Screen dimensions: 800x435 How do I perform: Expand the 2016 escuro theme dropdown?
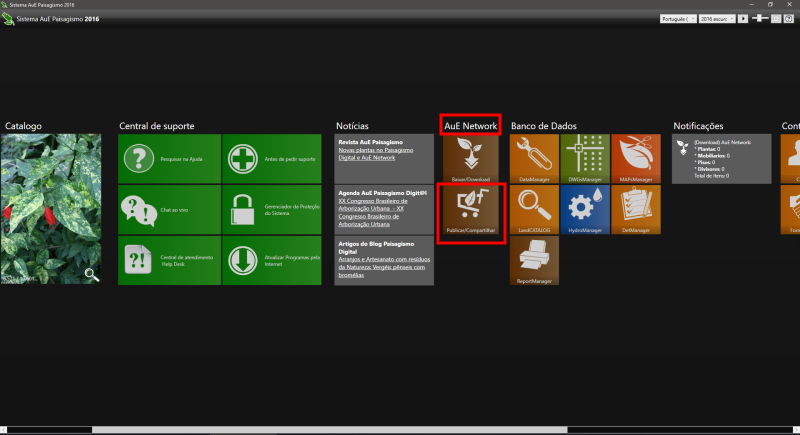[x=717, y=19]
